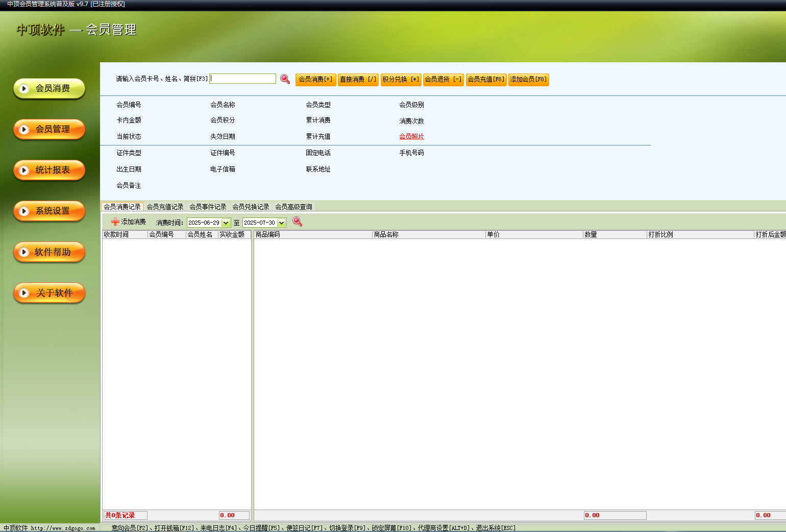
Task: Open the end date 2025-07-30 dropdown
Action: (x=281, y=223)
